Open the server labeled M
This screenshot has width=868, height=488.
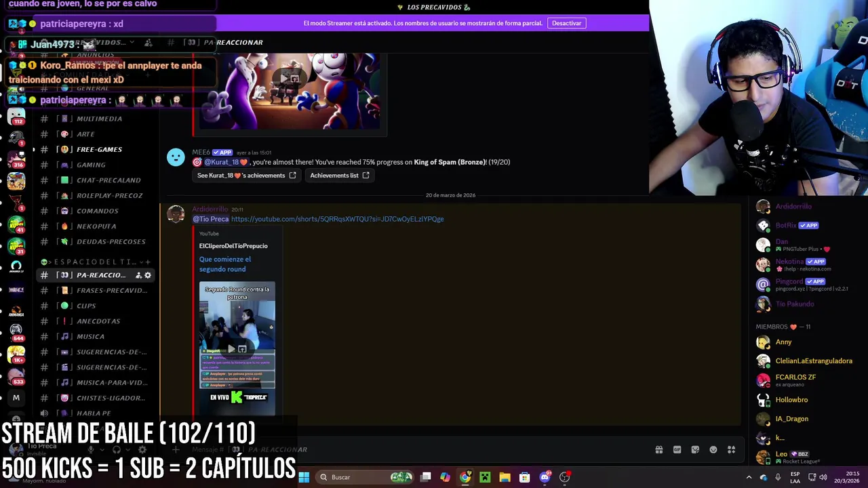click(x=16, y=398)
